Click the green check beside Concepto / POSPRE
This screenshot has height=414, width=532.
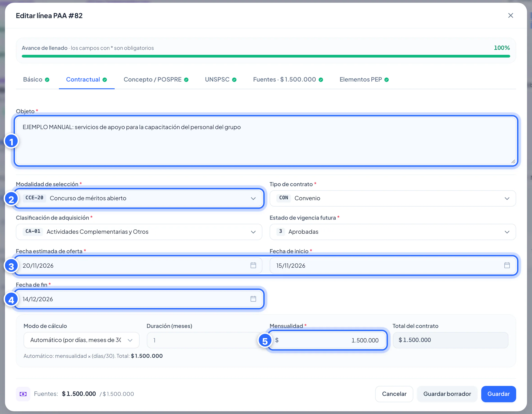click(186, 80)
